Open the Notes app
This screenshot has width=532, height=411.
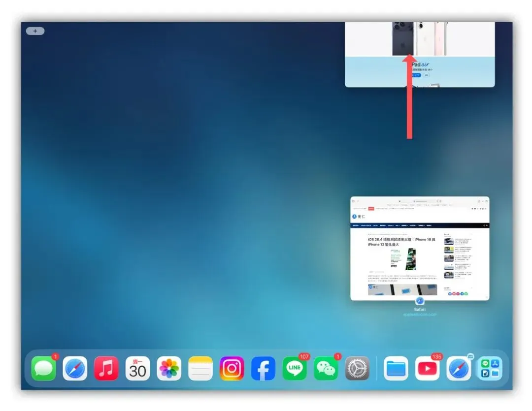point(200,369)
